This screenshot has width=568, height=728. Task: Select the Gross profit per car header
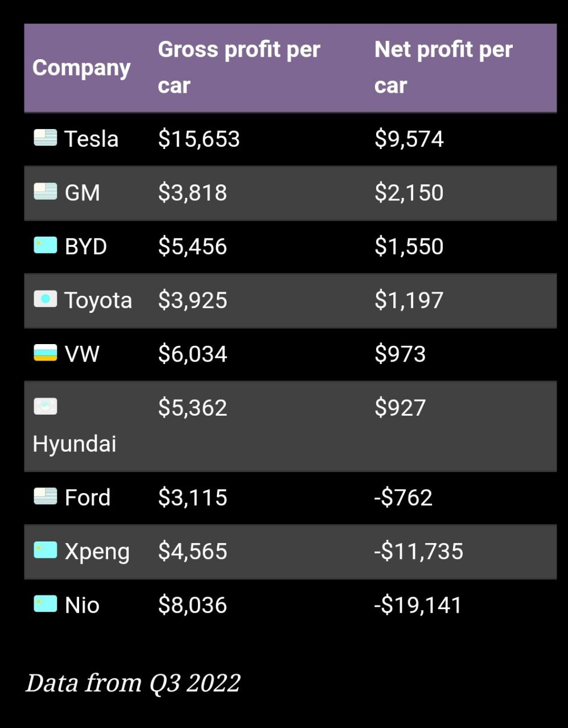point(239,67)
